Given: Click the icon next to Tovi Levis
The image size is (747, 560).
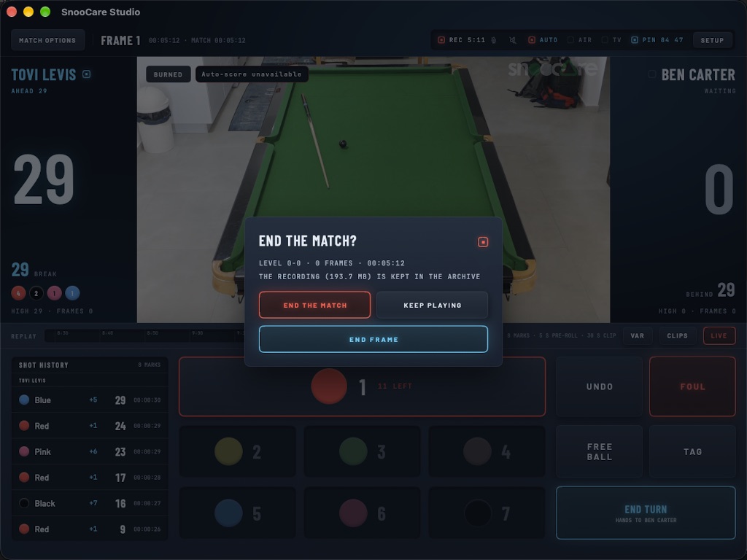Looking at the screenshot, I should point(87,74).
